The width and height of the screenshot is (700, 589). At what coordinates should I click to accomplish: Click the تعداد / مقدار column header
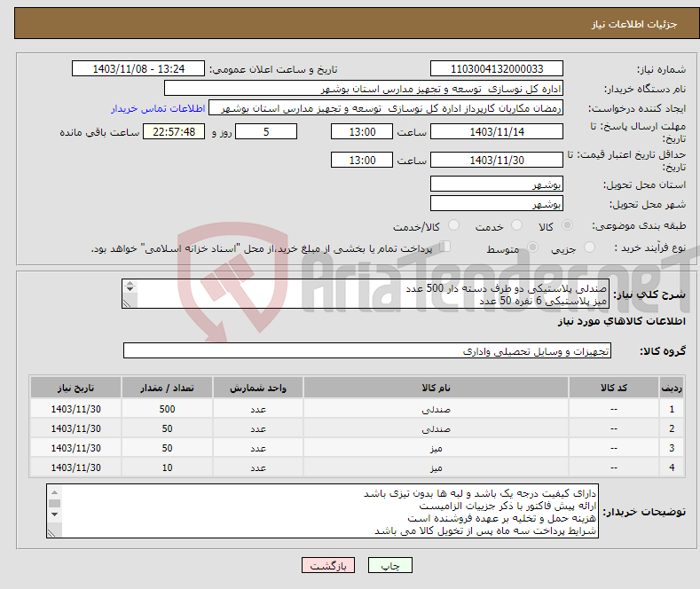pyautogui.click(x=167, y=388)
